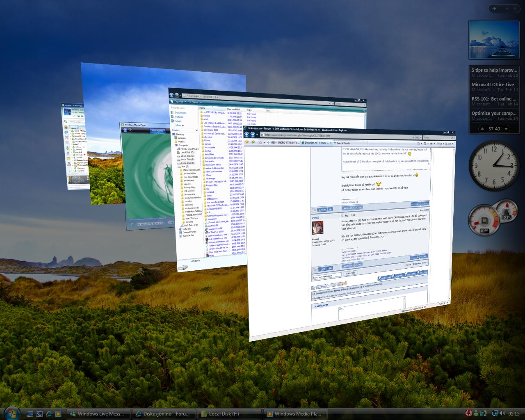Click the taskbar clock showing 01:15
The height and width of the screenshot is (420, 525).
514,414
